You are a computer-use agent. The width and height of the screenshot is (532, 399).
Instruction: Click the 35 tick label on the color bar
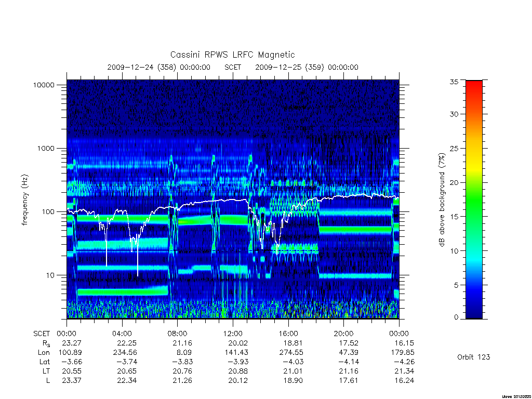tap(454, 82)
